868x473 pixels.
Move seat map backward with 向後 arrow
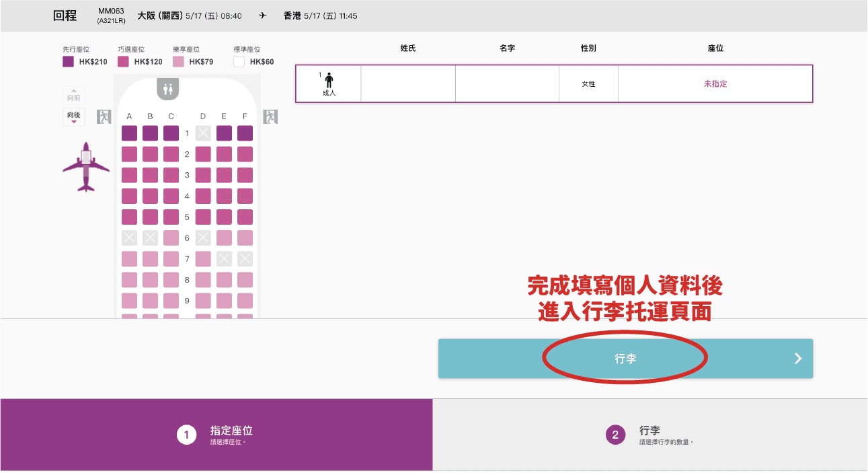tap(74, 117)
